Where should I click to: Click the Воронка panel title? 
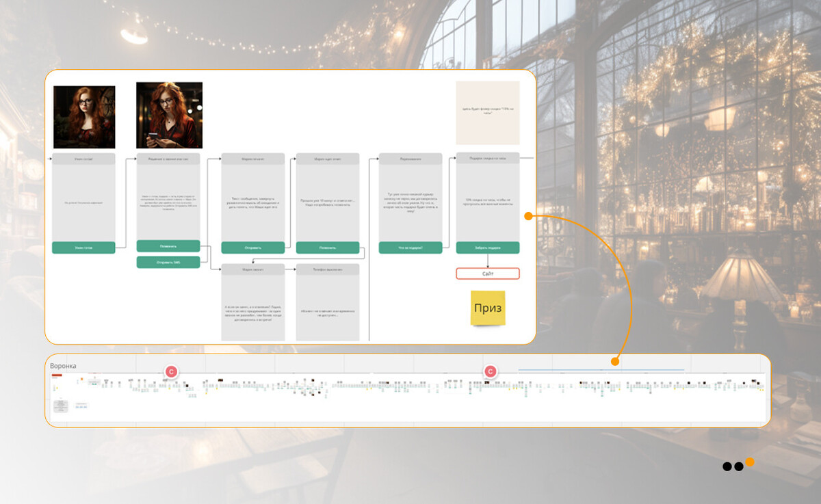coord(63,366)
